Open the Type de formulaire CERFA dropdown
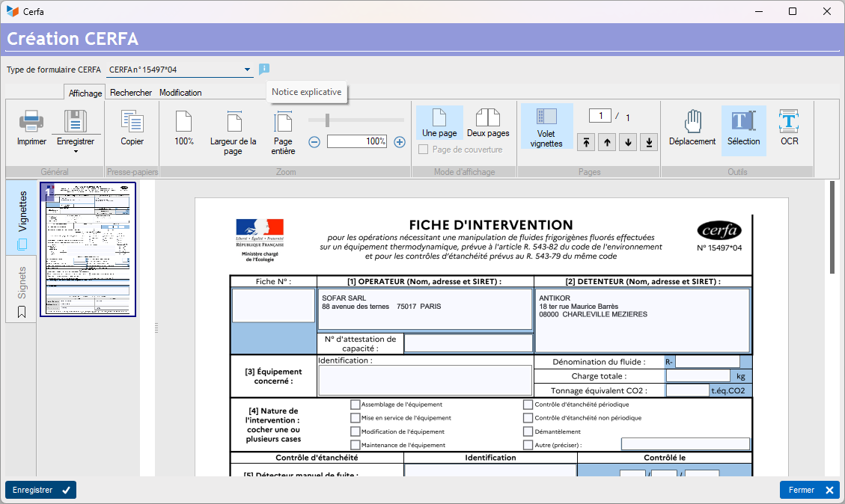Image resolution: width=845 pixels, height=504 pixels. pyautogui.click(x=180, y=70)
